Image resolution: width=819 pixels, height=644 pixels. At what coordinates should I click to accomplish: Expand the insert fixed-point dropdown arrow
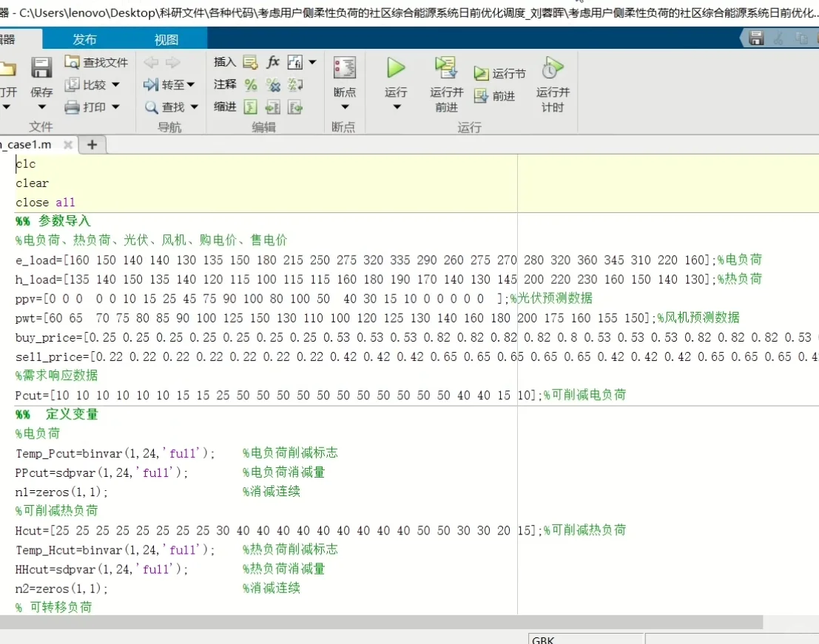pyautogui.click(x=312, y=62)
